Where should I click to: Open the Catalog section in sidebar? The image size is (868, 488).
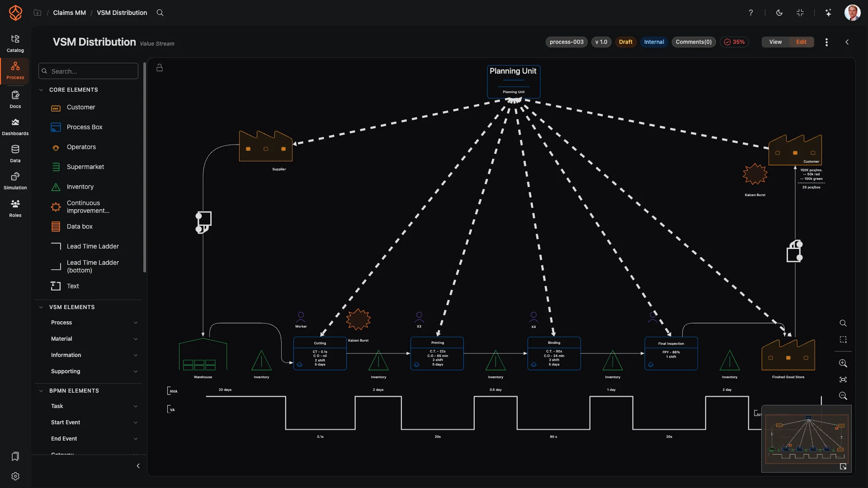(15, 44)
